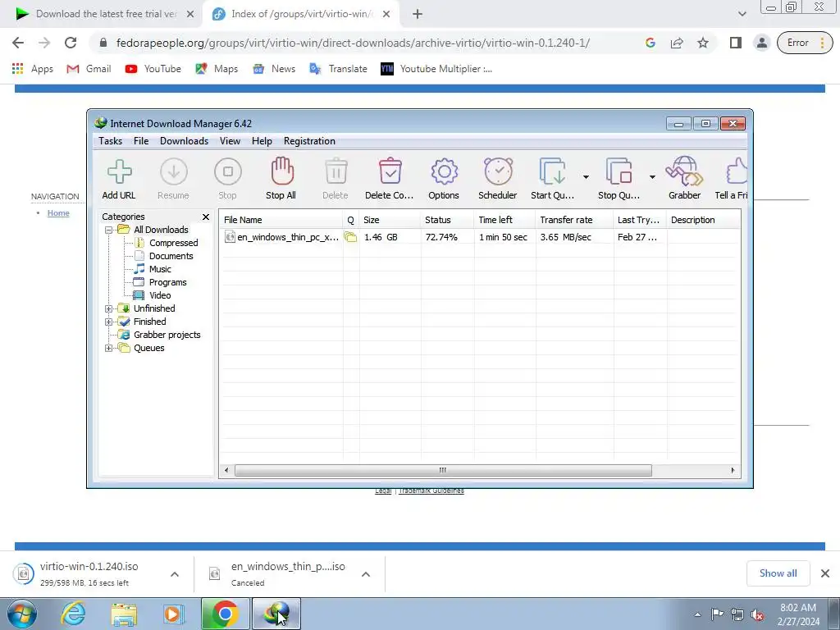Open Internet Explorer from taskbar
This screenshot has height=630, width=840.
click(73, 614)
